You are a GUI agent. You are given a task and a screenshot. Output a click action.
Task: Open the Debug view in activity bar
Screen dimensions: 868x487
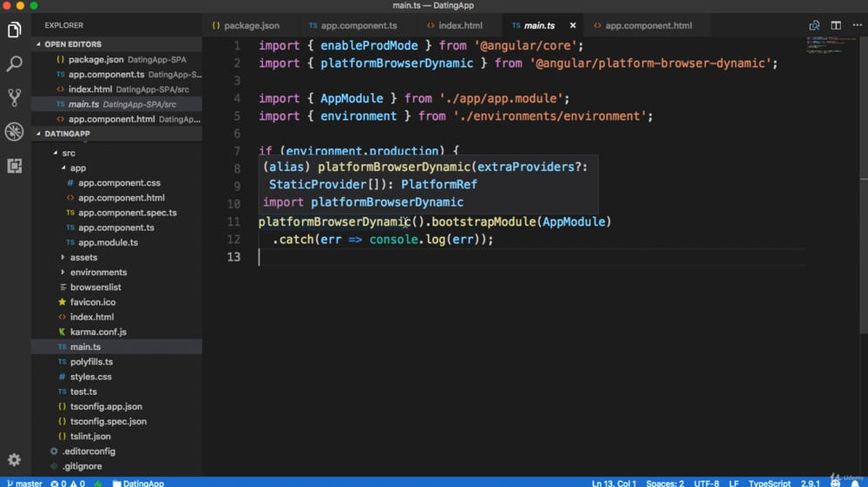click(x=15, y=131)
